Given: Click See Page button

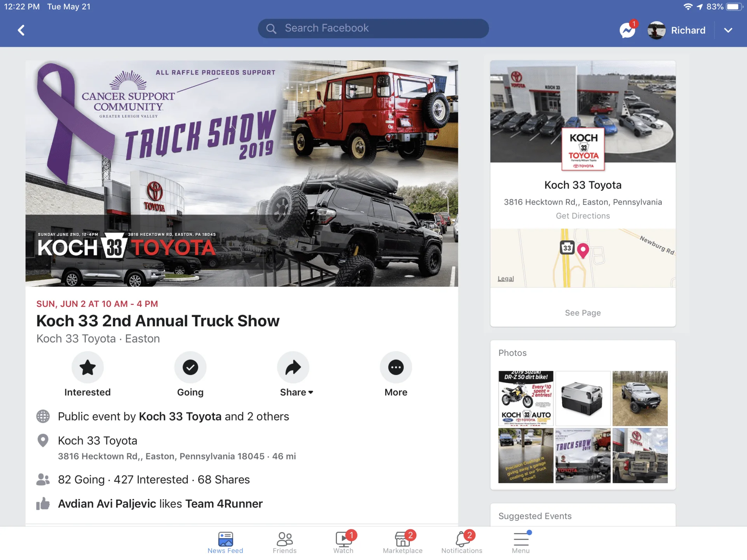Looking at the screenshot, I should click(582, 313).
